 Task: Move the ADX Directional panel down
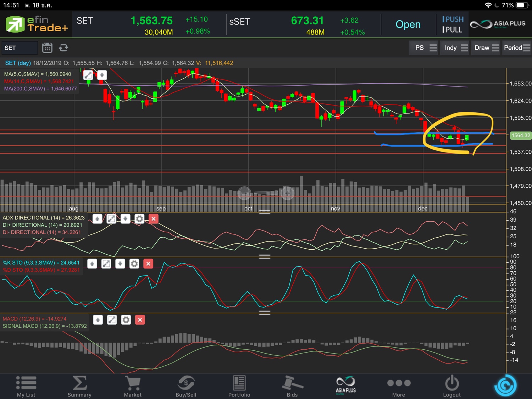tap(125, 219)
